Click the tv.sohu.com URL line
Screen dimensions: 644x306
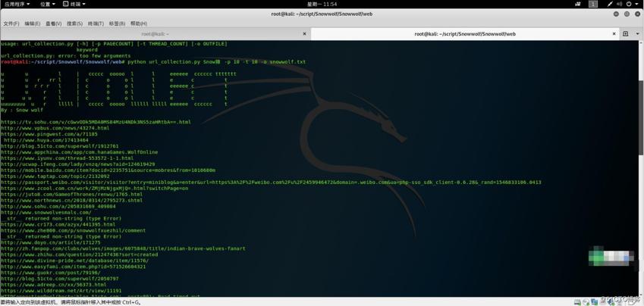pos(96,122)
